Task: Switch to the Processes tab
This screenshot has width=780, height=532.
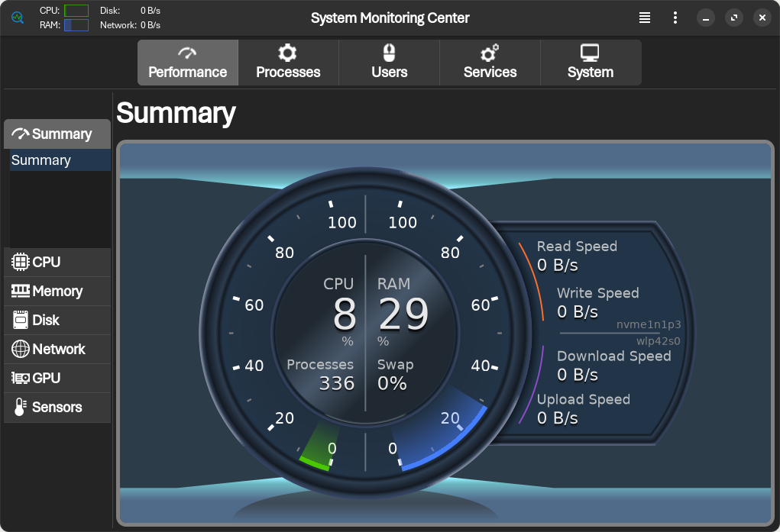Action: click(x=288, y=63)
